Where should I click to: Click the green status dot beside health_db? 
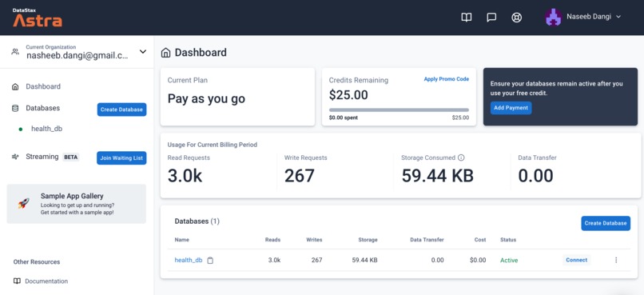click(x=21, y=129)
